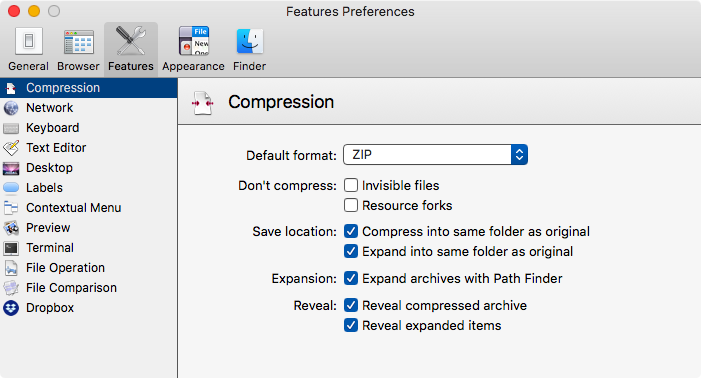Tick the Resource forks checkbox
The height and width of the screenshot is (378, 701).
tap(351, 205)
